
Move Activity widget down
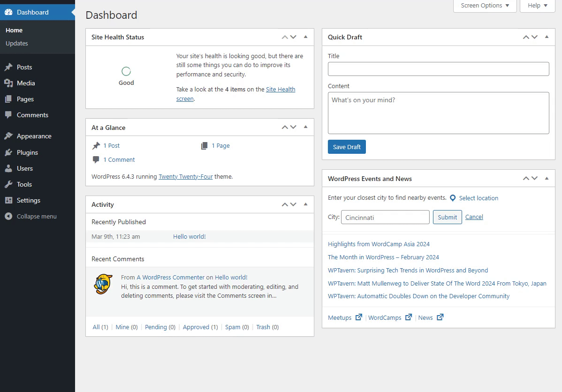293,204
